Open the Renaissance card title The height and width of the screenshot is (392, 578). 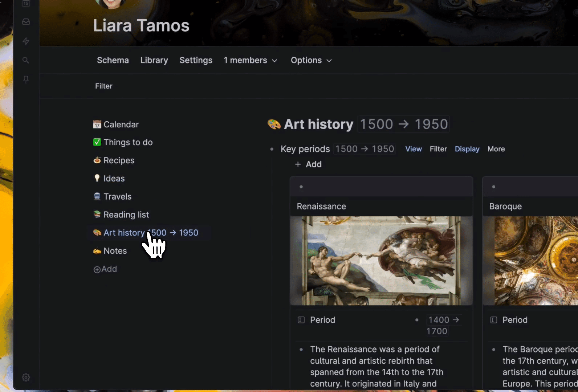pyautogui.click(x=321, y=206)
